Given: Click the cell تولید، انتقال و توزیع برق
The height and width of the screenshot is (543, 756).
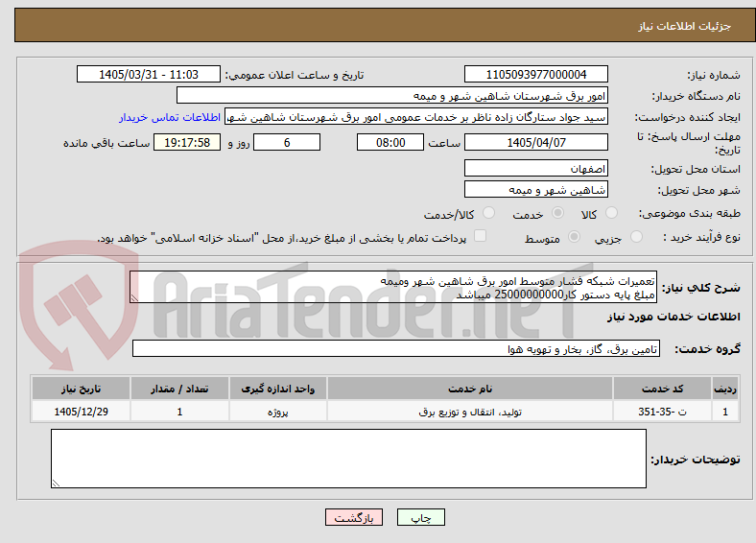Looking at the screenshot, I should click(x=470, y=412).
